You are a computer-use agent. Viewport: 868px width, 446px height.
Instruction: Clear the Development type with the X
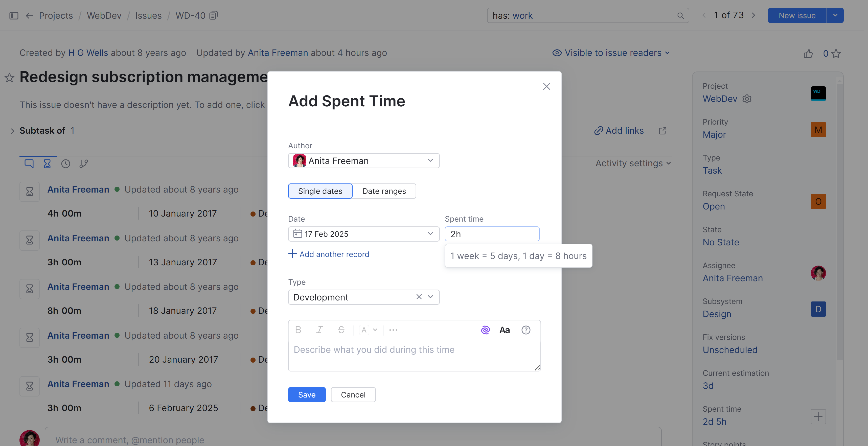tap(419, 297)
